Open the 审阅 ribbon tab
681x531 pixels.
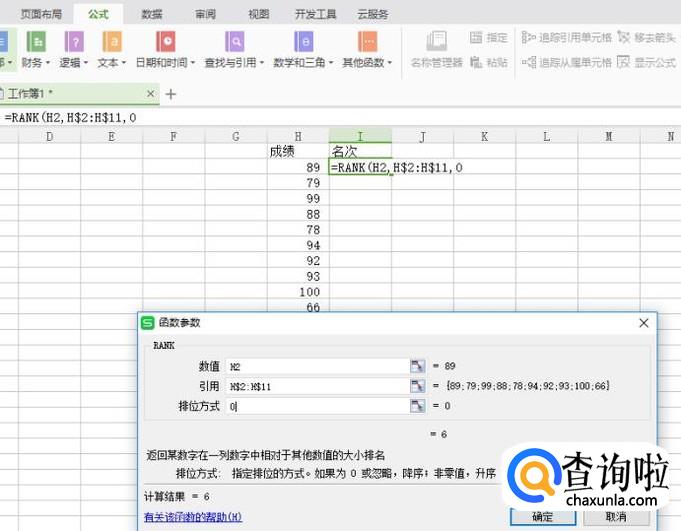tap(205, 14)
